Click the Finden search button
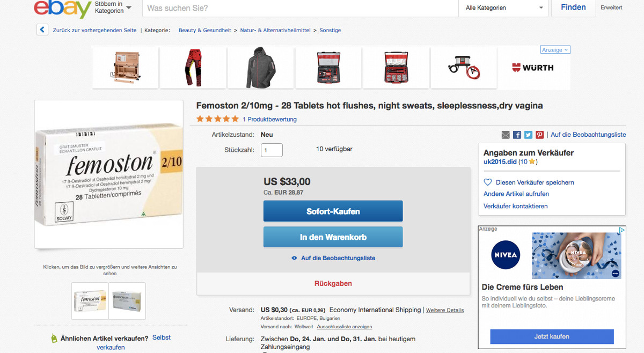Screen dimensions: 644x353 573,8
